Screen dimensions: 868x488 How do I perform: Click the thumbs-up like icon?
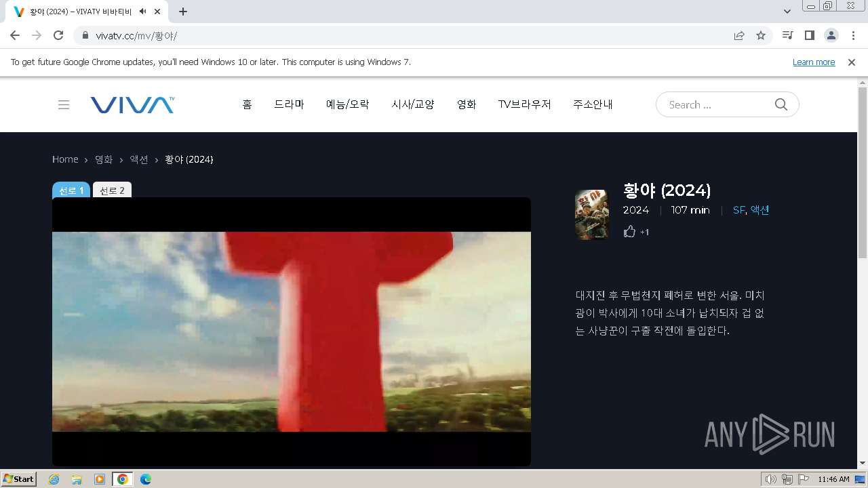(x=629, y=232)
